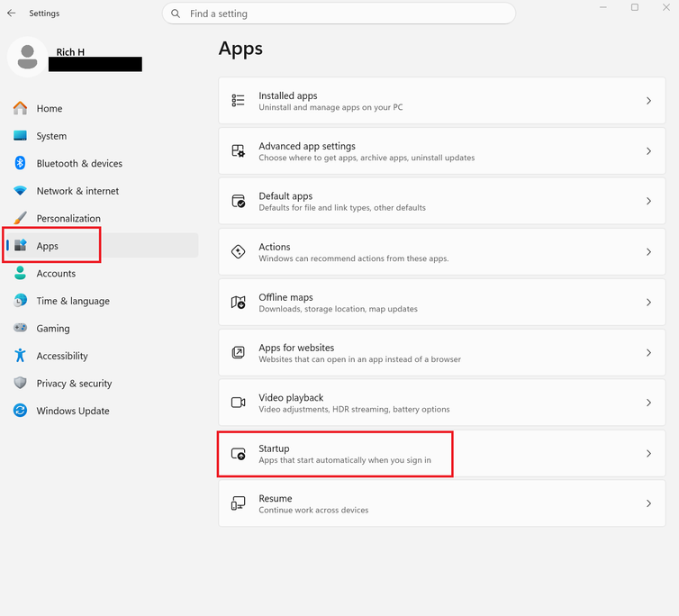
Task: Select Privacy & security label
Action: [x=74, y=384]
